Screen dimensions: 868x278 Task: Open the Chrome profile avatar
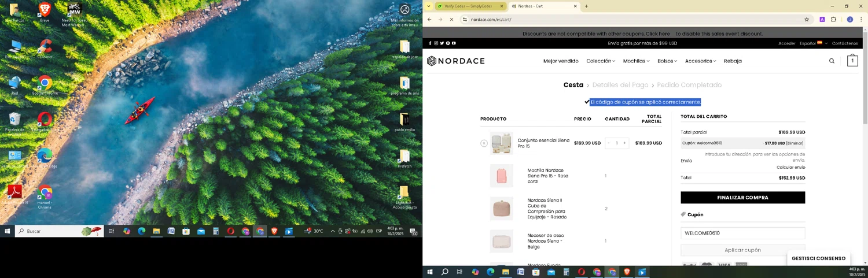[x=849, y=20]
